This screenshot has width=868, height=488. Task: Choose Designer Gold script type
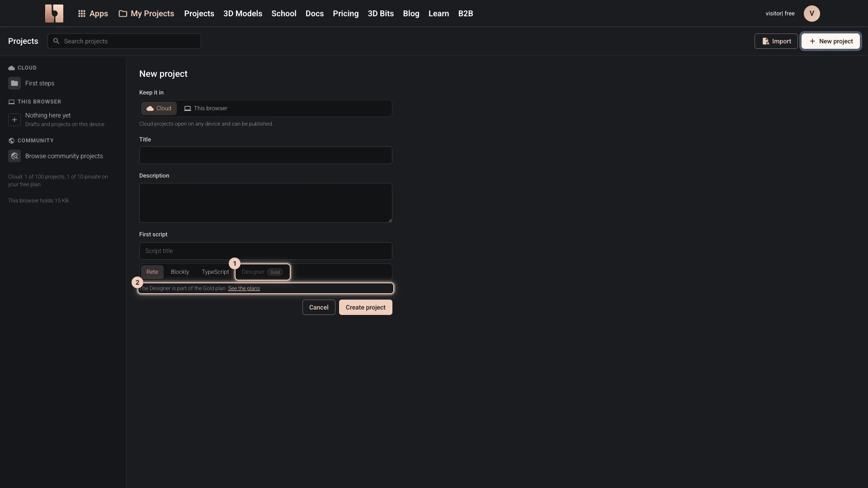point(262,272)
